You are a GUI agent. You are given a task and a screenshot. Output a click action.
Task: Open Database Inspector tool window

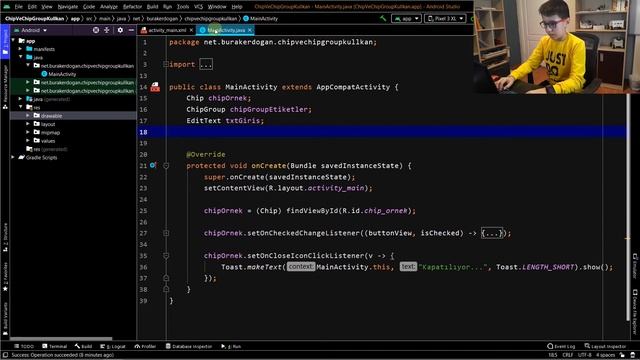[x=189, y=346]
